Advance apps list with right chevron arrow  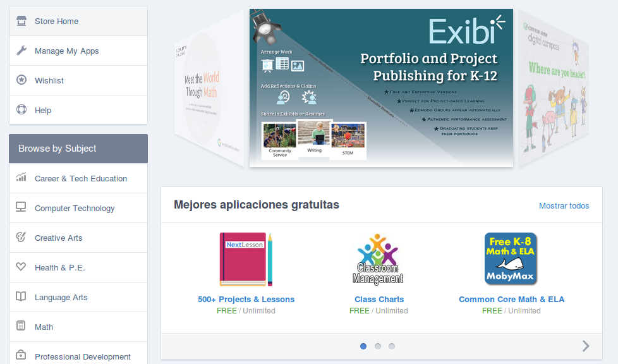click(x=586, y=346)
